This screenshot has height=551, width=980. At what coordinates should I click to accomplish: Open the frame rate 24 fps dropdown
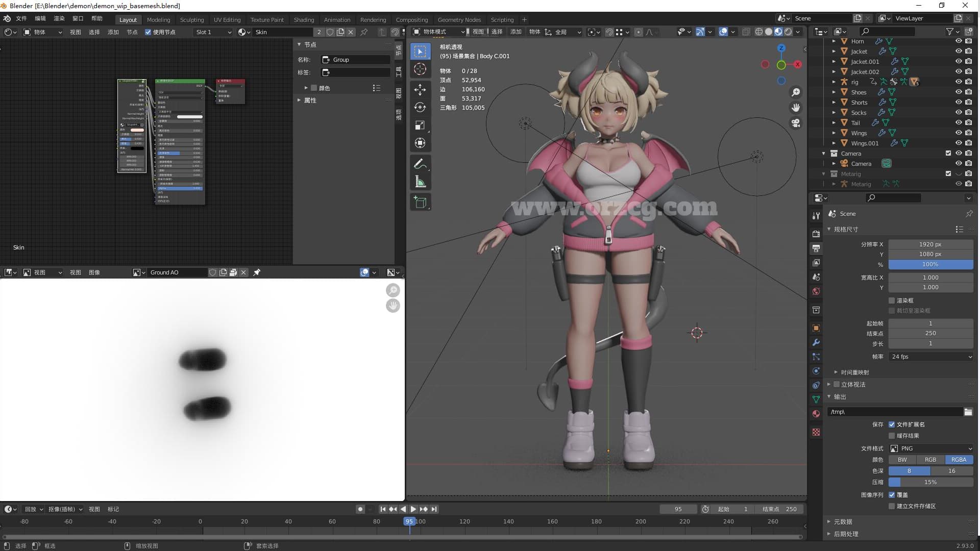pos(930,357)
